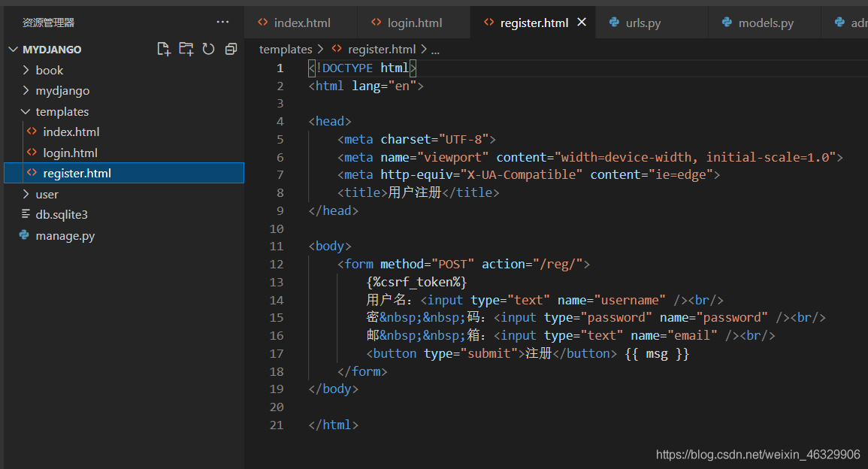Click the New File icon in explorer
Screen dimensions: 868x469
pyautogui.click(x=163, y=49)
